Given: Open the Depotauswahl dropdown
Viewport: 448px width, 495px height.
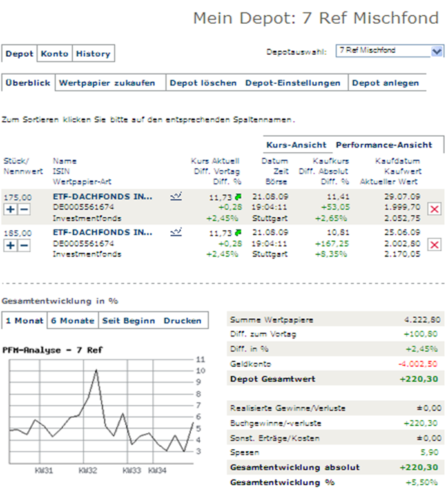Looking at the screenshot, I should point(436,51).
